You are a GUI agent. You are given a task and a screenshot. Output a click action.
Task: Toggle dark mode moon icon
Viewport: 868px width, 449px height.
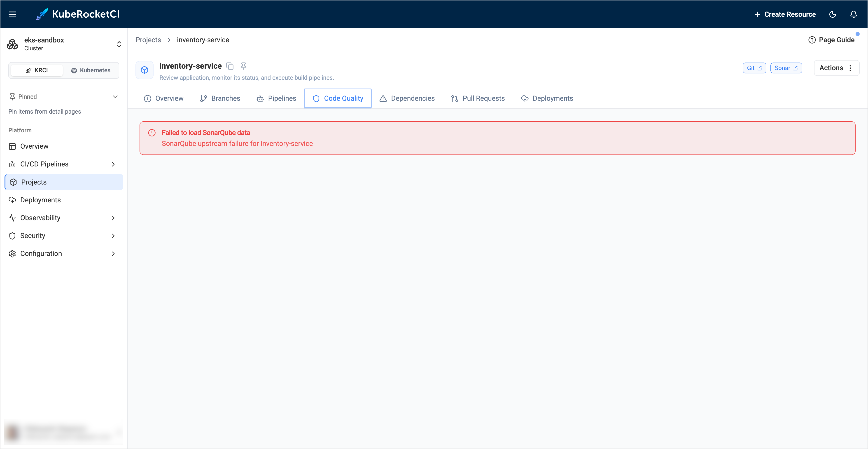[833, 14]
